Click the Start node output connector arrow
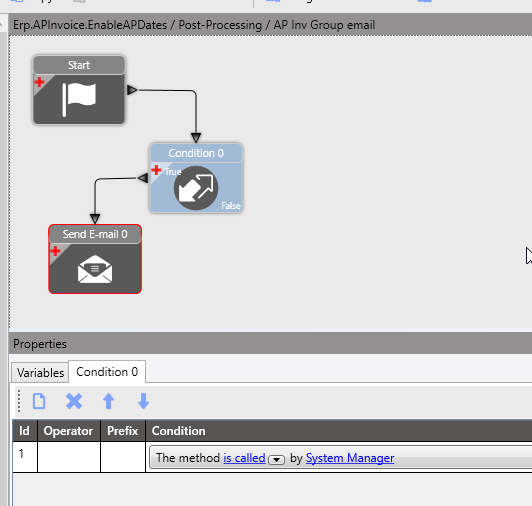The image size is (532, 506). tap(132, 90)
